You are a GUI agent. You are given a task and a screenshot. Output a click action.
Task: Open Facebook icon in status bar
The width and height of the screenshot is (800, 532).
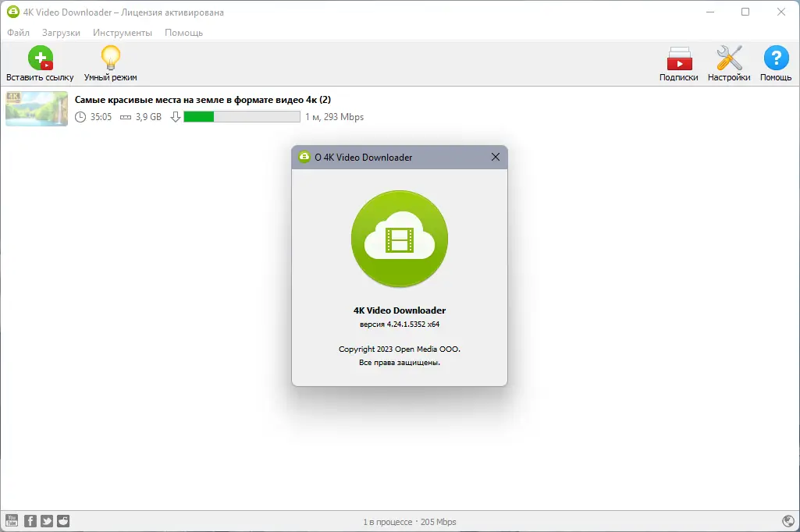click(30, 521)
